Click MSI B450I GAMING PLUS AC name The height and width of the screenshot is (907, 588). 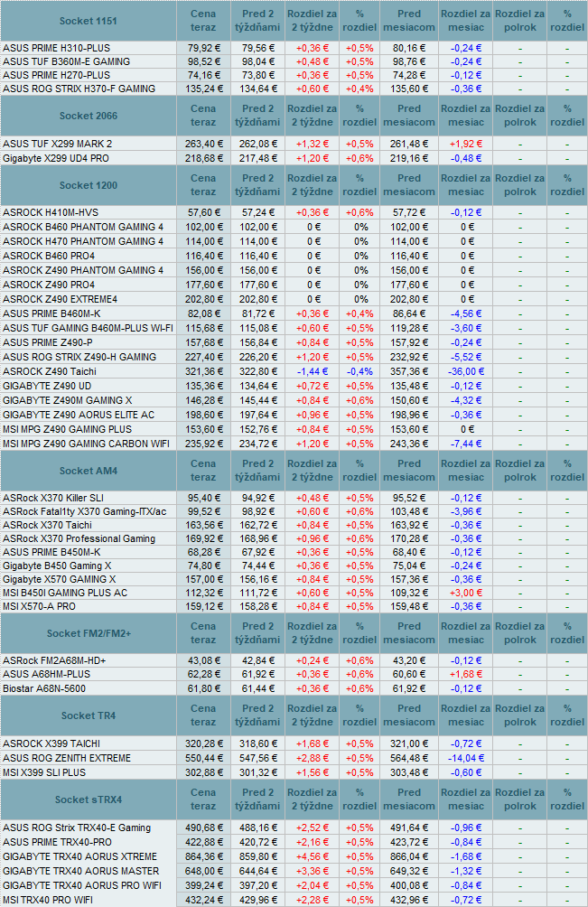tap(65, 593)
